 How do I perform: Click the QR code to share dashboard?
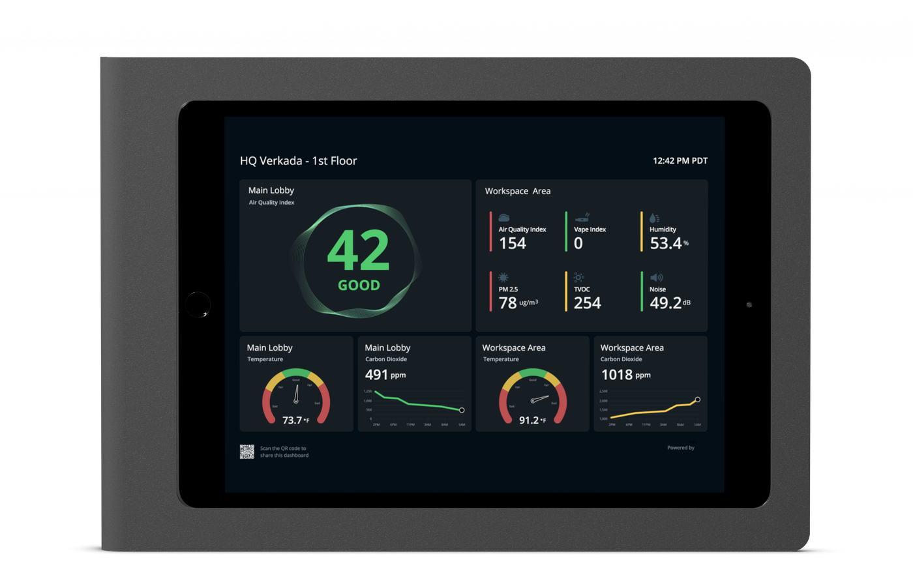[x=247, y=452]
